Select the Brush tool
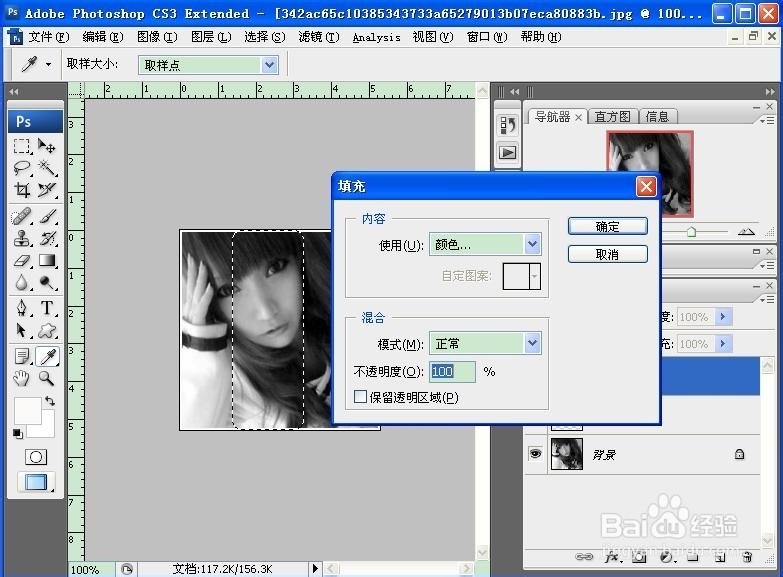Viewport: 783px width, 577px height. point(47,216)
